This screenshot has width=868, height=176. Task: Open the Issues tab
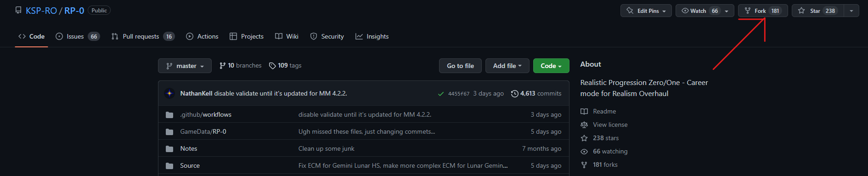point(78,36)
